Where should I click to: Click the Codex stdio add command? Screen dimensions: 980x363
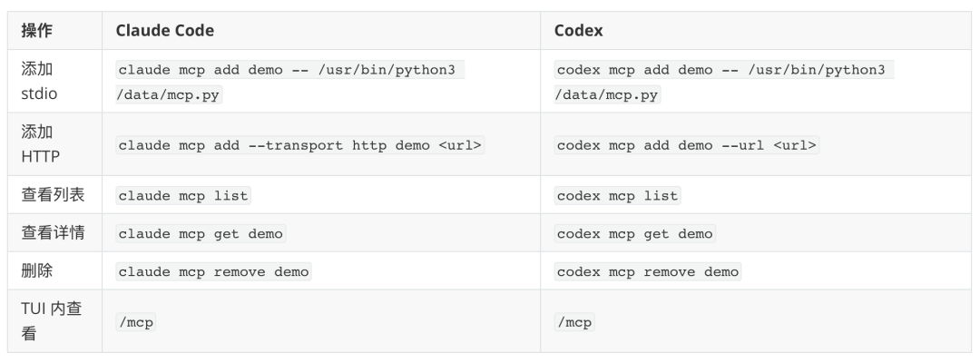click(x=724, y=82)
